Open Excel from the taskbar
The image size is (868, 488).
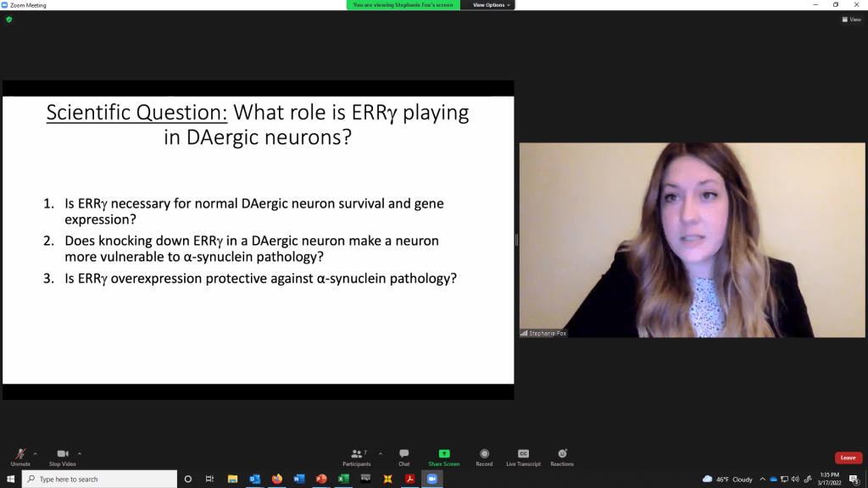pyautogui.click(x=343, y=479)
